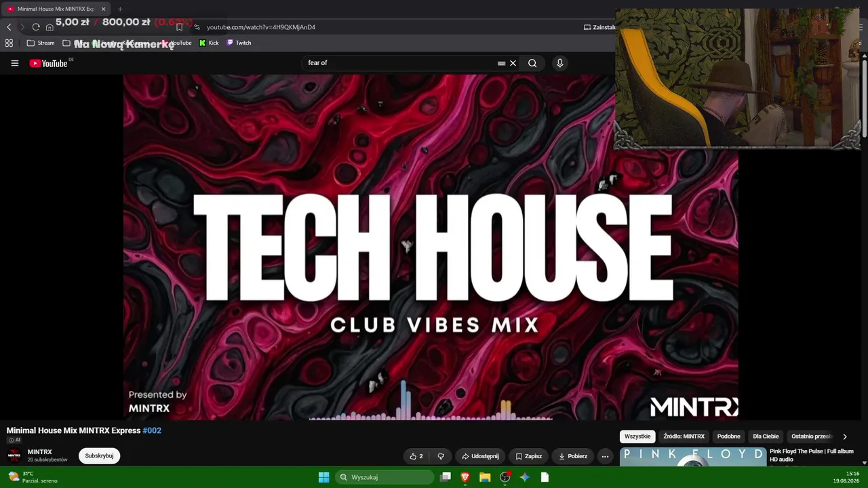This screenshot has height=488, width=868.
Task: Select the Dla Ciebie filter chip
Action: click(766, 436)
